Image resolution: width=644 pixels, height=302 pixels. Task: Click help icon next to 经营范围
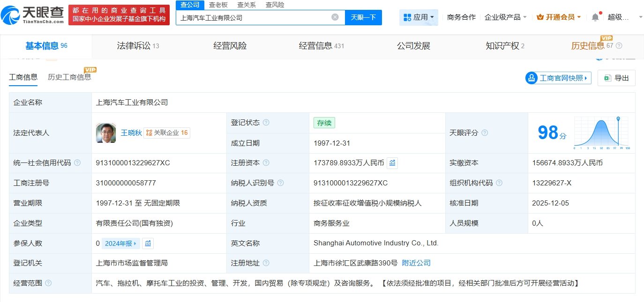pyautogui.click(x=48, y=283)
